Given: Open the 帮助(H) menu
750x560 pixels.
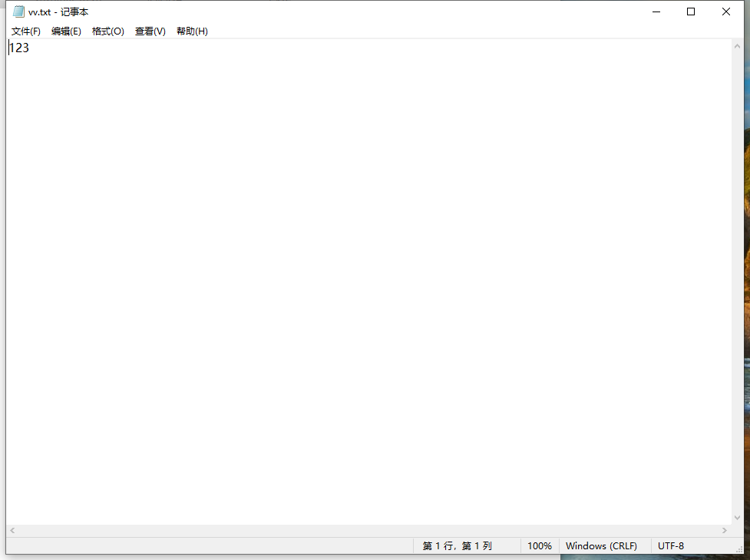Looking at the screenshot, I should point(192,31).
